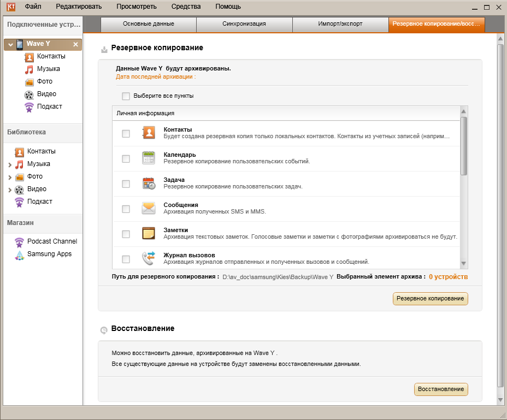
Task: Open Фото under the Wave Y device
Action: click(x=45, y=81)
